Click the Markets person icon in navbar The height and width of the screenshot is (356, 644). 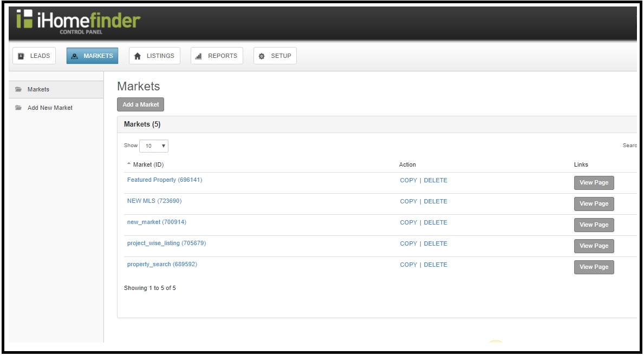(x=74, y=55)
